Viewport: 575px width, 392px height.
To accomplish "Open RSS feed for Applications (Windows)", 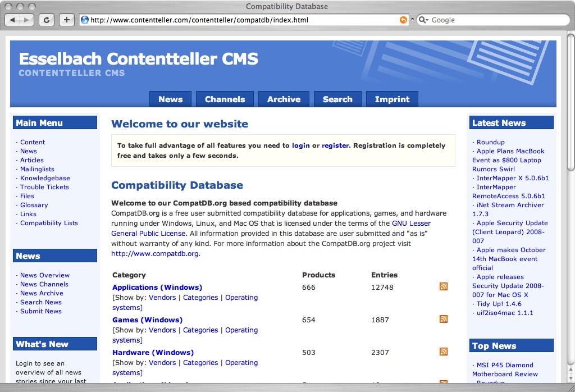I will (x=444, y=286).
